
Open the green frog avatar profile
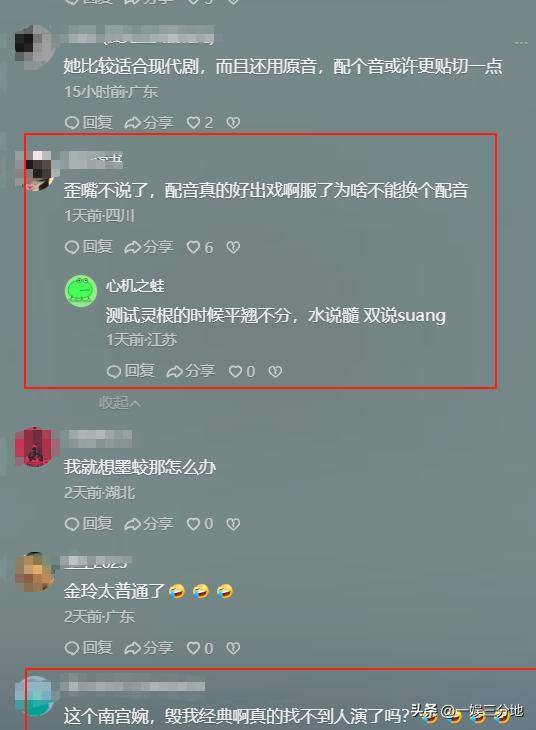81,291
